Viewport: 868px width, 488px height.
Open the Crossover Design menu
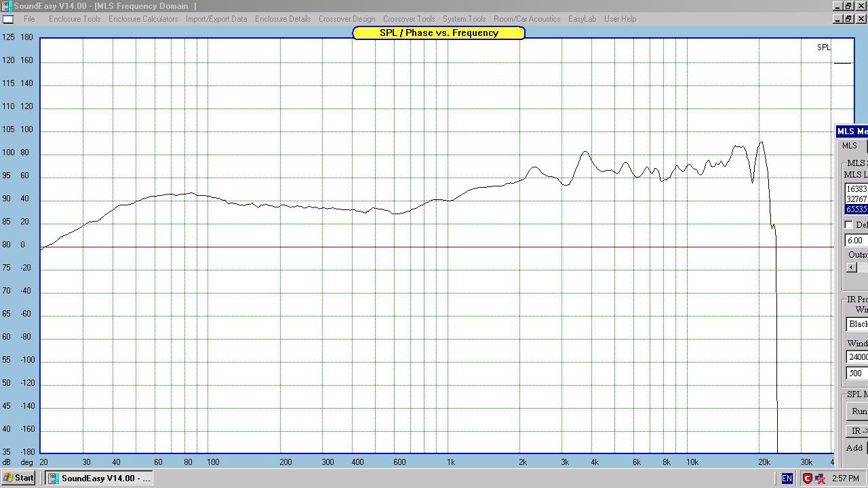tap(347, 19)
